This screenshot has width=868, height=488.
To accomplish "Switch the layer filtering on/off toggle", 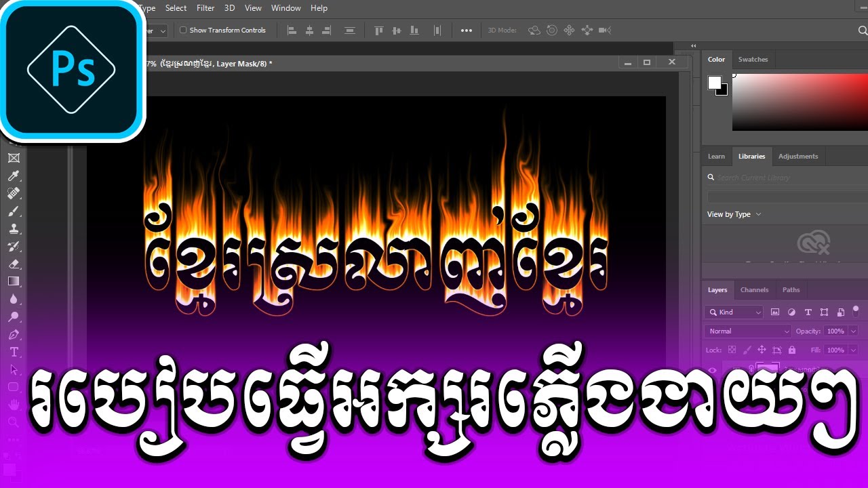I will click(x=856, y=310).
